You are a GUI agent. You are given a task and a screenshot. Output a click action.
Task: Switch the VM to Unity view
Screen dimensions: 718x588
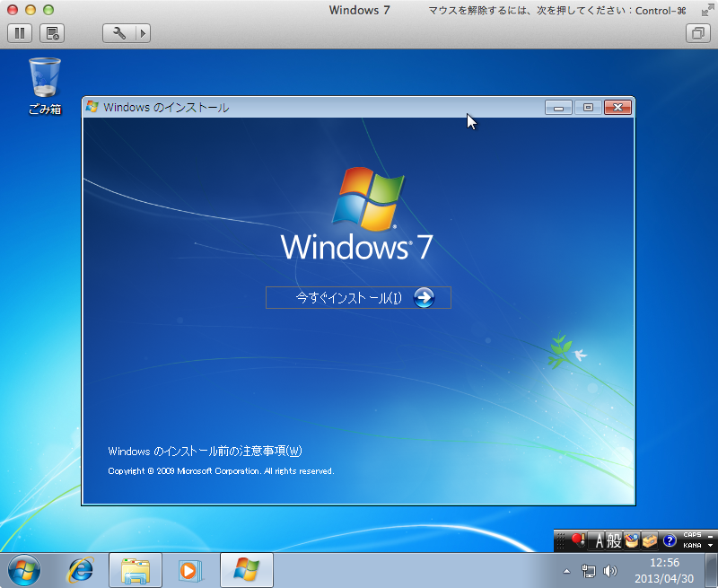[698, 33]
